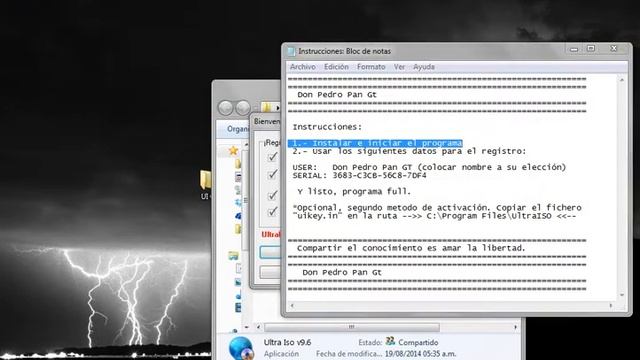Click the USER line with 'Don Pedro Pan GT'
640x360 pixels.
pos(429,167)
